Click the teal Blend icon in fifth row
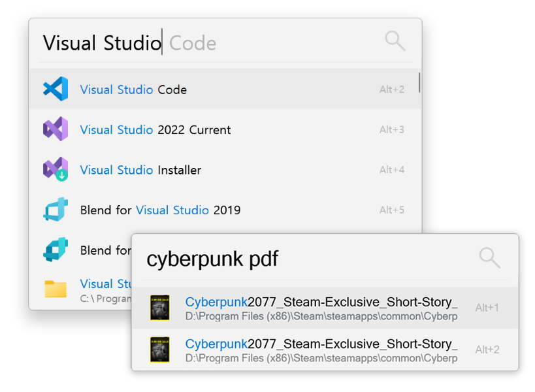 pyautogui.click(x=56, y=250)
